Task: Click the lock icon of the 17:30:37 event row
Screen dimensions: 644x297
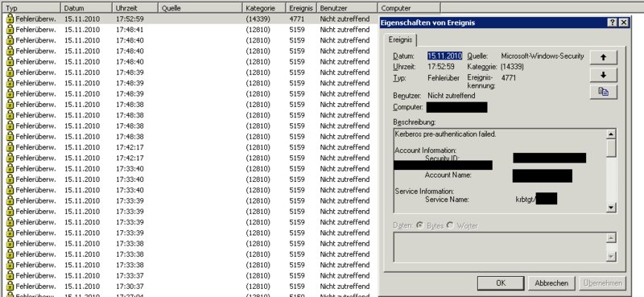Action: 10,286
